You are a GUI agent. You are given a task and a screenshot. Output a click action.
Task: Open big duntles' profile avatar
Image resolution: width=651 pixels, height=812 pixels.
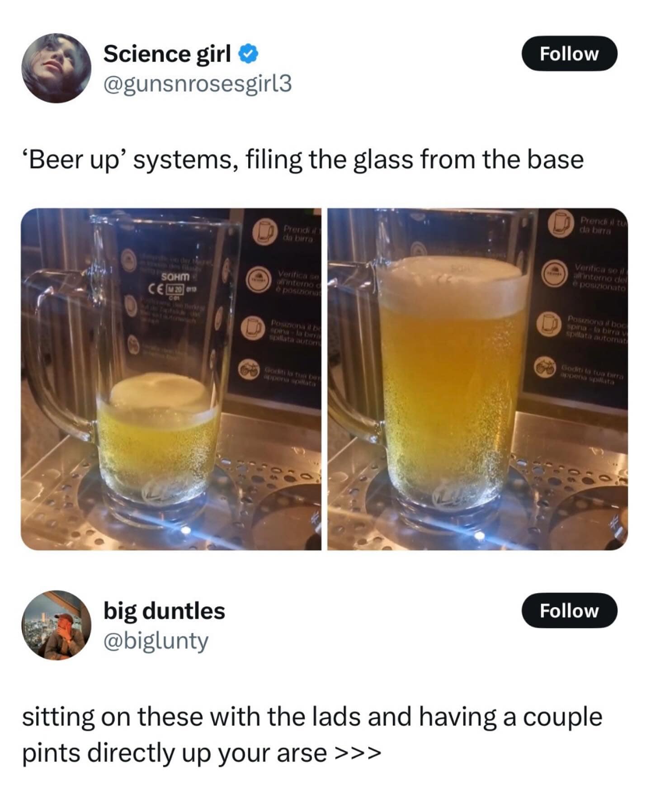[x=56, y=625]
